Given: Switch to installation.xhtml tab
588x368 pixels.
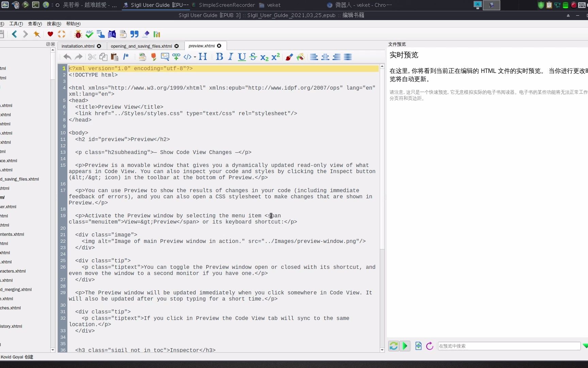Looking at the screenshot, I should [78, 46].
